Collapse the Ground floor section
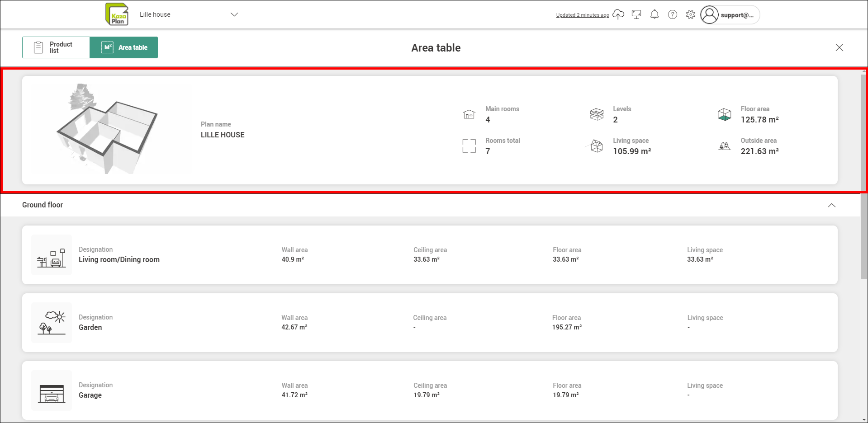 pyautogui.click(x=831, y=205)
